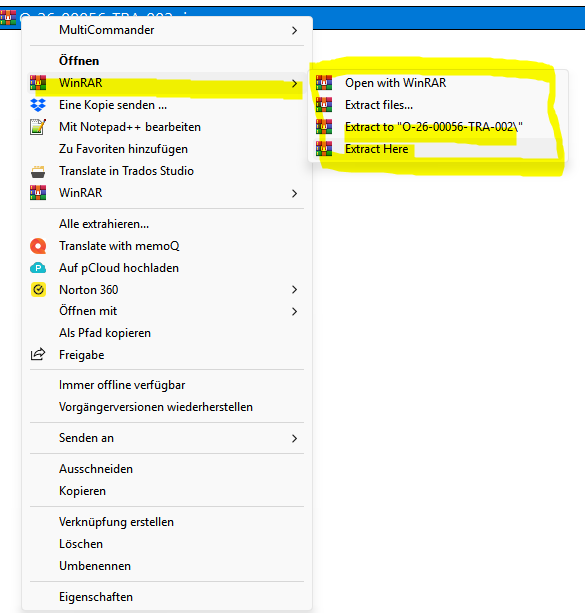Choose Zu Favoriten hinzufügen
Screen dimensions: 585x613
click(x=167, y=149)
